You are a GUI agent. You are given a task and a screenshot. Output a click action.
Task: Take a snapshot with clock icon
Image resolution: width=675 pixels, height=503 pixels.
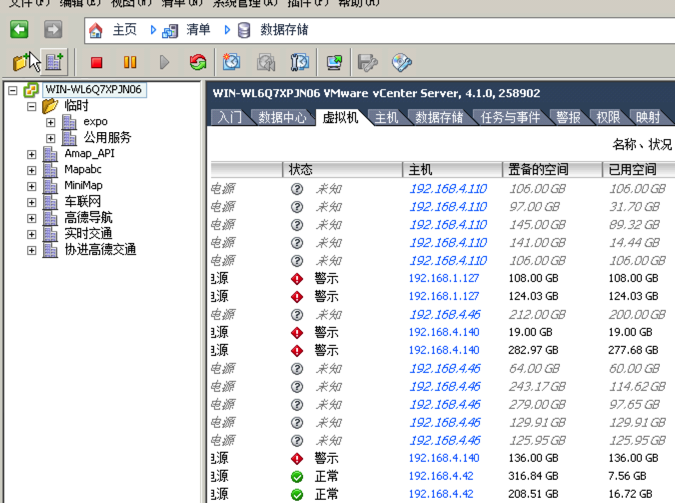click(x=232, y=62)
